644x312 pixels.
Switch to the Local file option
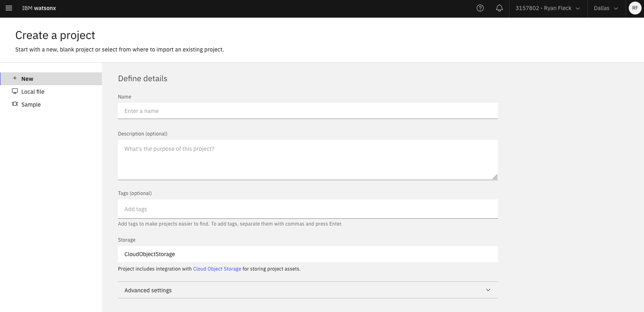point(33,92)
